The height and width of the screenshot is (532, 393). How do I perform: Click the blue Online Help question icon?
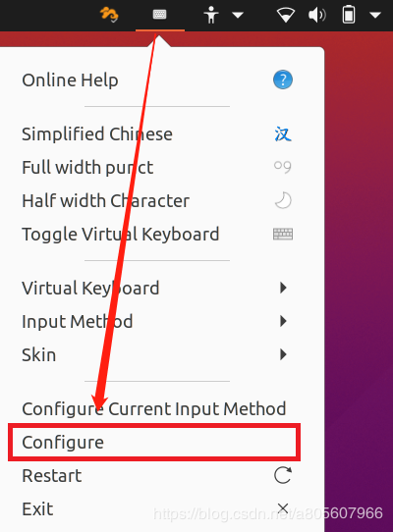pos(283,80)
